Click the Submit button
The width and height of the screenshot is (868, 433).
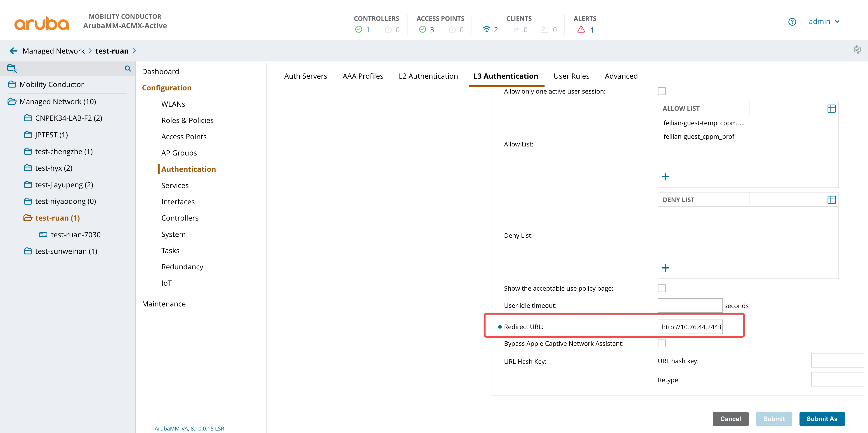tap(774, 419)
